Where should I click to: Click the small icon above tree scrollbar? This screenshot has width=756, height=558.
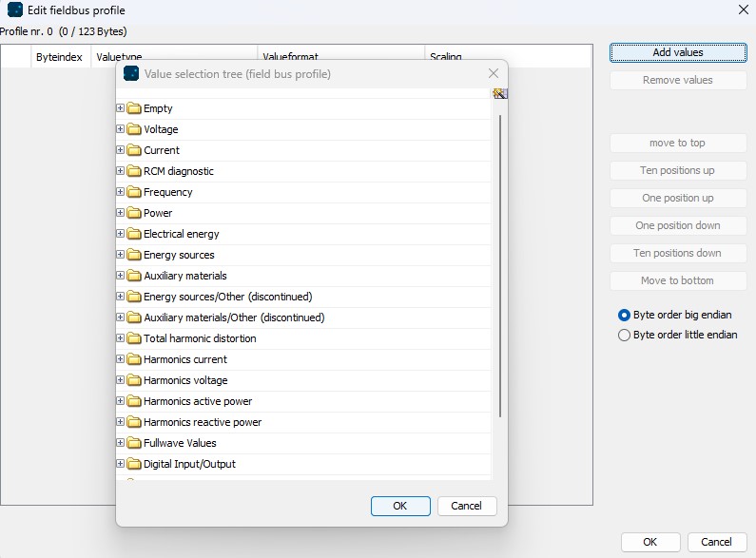(x=499, y=93)
